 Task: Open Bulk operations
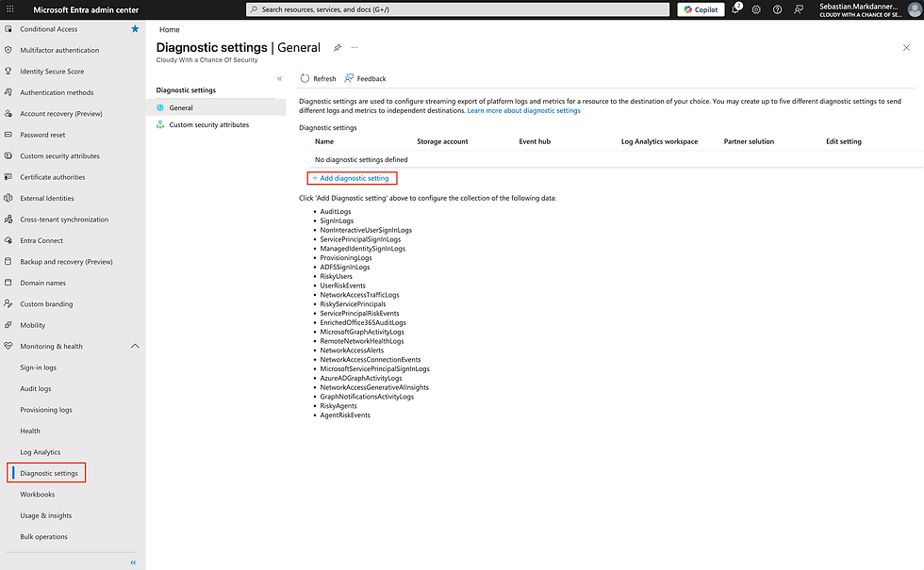click(x=43, y=537)
